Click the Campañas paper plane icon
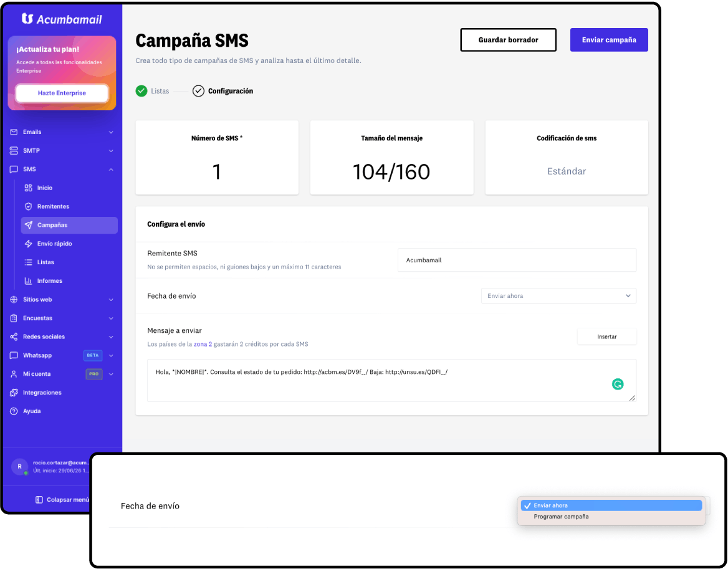This screenshot has height=569, width=728. [x=28, y=225]
